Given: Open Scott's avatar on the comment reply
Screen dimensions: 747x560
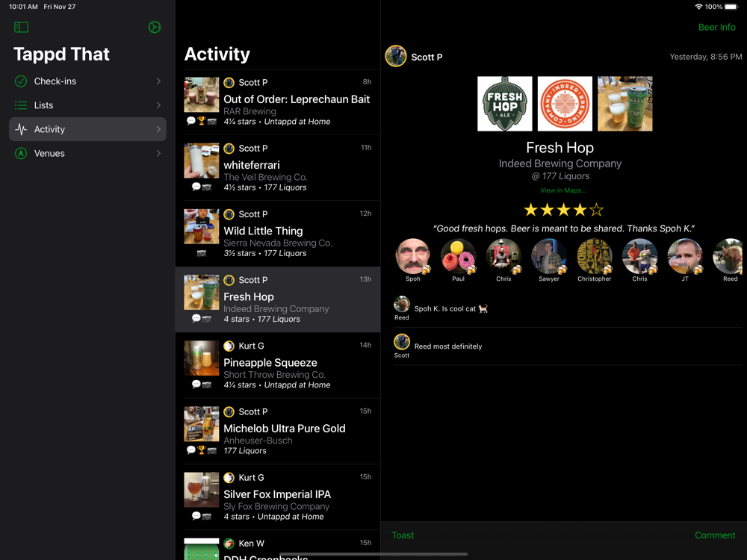Looking at the screenshot, I should [402, 341].
